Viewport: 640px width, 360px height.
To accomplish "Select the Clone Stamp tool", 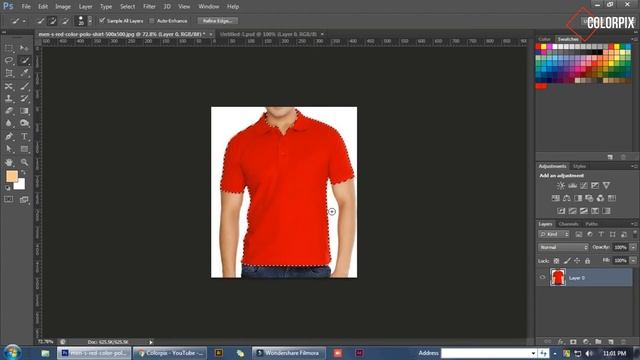I will pyautogui.click(x=9, y=98).
